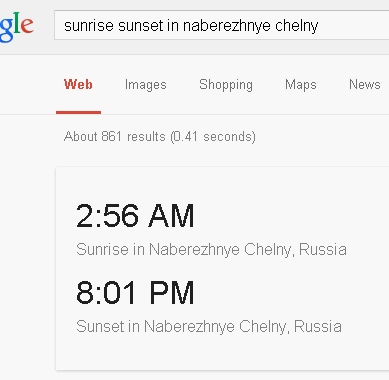Click Russia in the sunset caption

[318, 326]
